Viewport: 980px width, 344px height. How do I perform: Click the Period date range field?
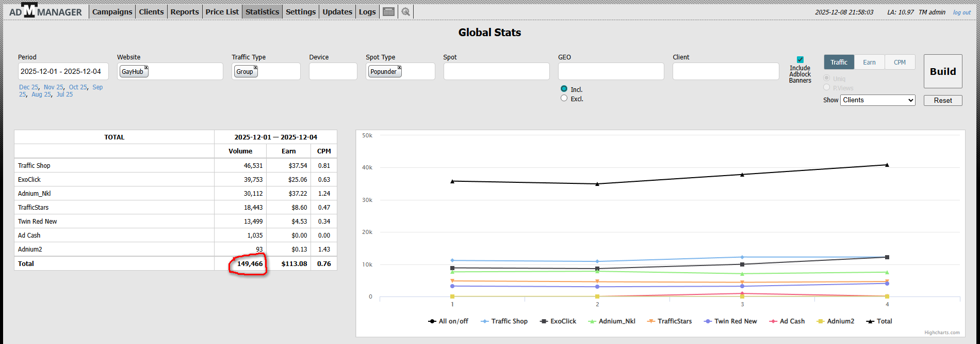pos(63,71)
